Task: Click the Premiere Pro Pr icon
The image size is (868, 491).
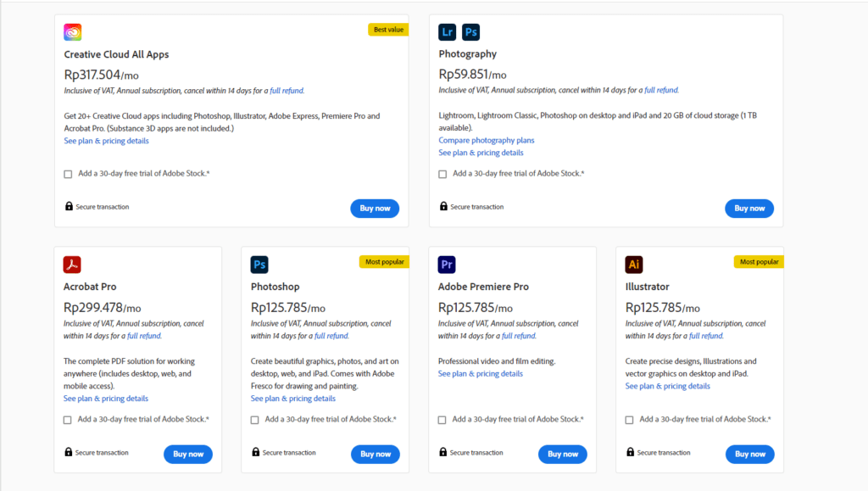Action: 447,265
